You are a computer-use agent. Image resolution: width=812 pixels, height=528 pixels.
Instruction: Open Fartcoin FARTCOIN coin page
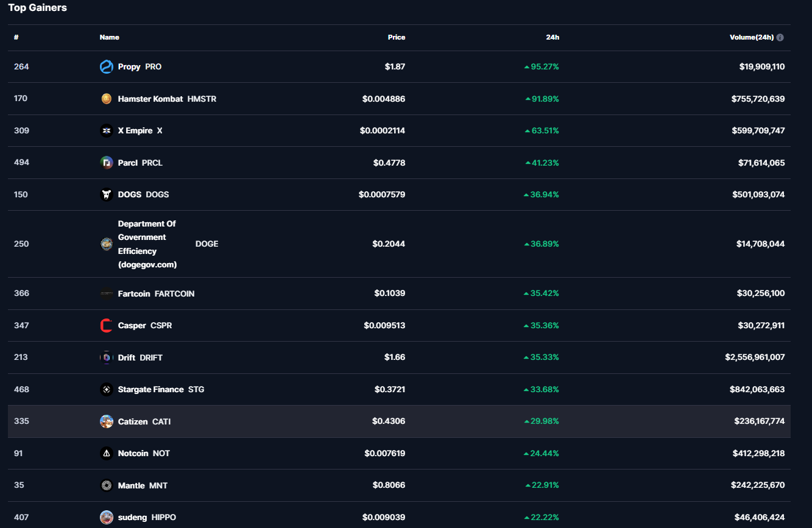click(x=156, y=294)
